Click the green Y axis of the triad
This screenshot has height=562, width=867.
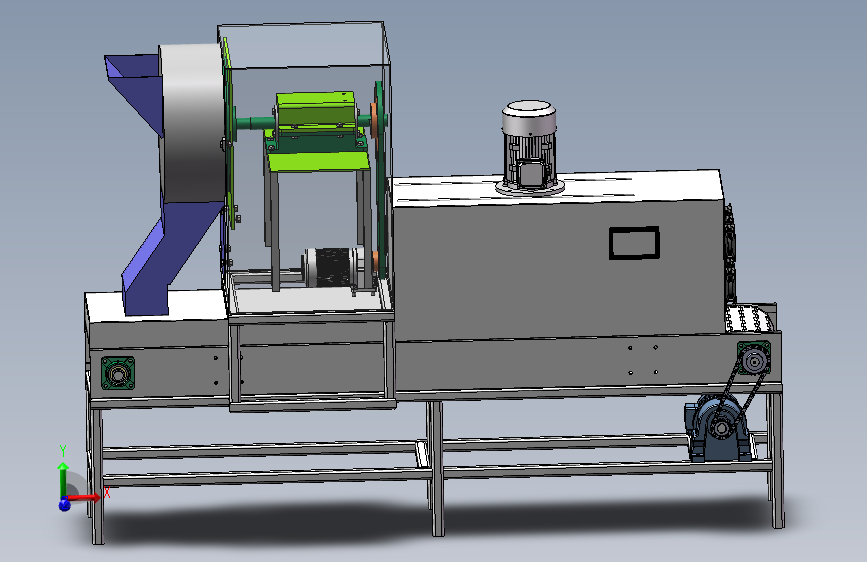pyautogui.click(x=63, y=479)
